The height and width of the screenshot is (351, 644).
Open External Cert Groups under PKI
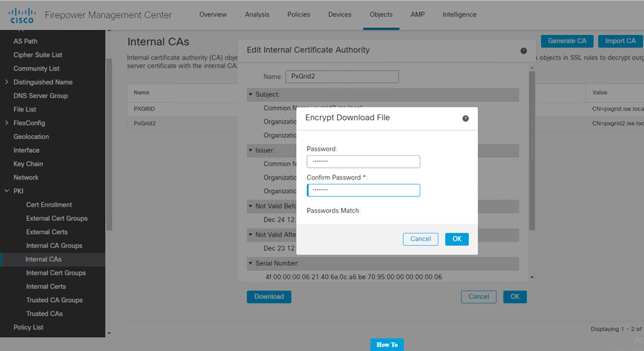(x=57, y=218)
